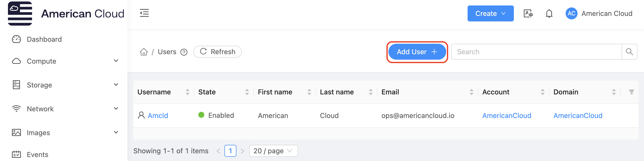Image resolution: width=644 pixels, height=161 pixels.
Task: Open the Amcld username link
Action: point(158,116)
